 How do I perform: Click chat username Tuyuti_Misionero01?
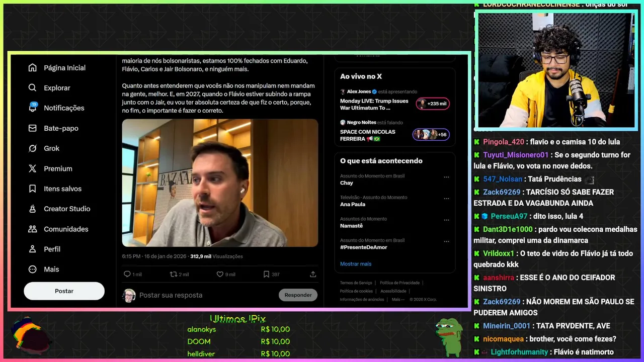coord(516,155)
